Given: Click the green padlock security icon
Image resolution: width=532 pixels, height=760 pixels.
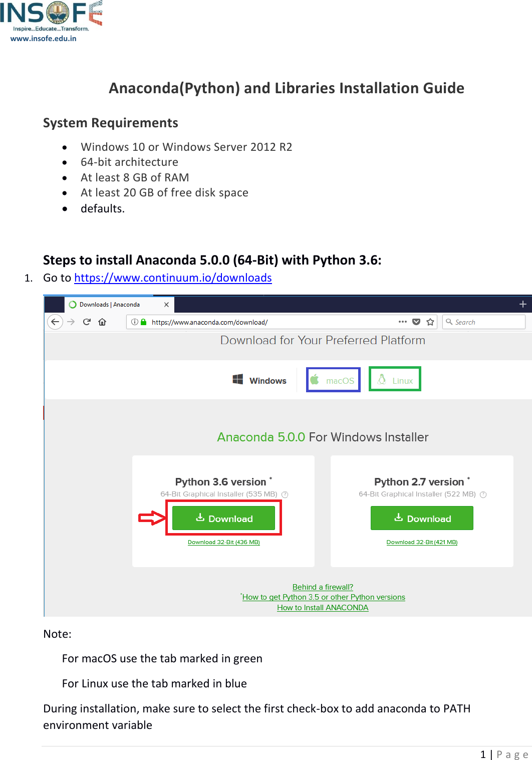Looking at the screenshot, I should tap(143, 322).
